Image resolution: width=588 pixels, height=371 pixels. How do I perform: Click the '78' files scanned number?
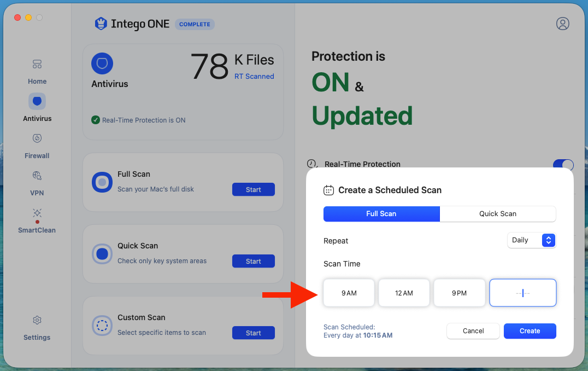pyautogui.click(x=210, y=66)
